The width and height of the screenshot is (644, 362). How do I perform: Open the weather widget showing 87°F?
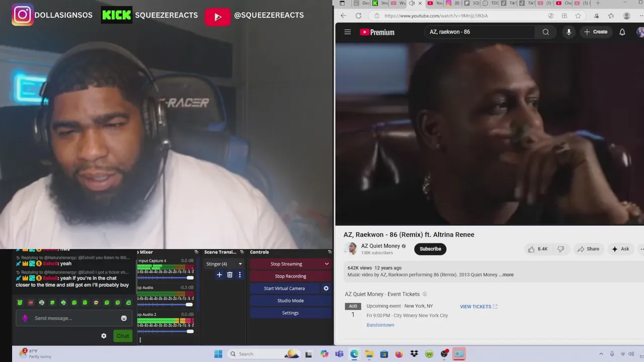tap(36, 353)
